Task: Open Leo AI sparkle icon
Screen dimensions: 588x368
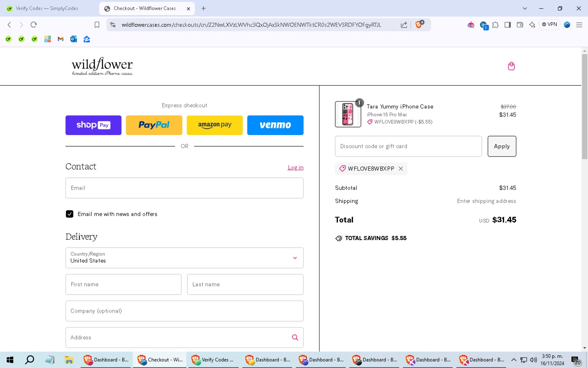Action: 532,25
